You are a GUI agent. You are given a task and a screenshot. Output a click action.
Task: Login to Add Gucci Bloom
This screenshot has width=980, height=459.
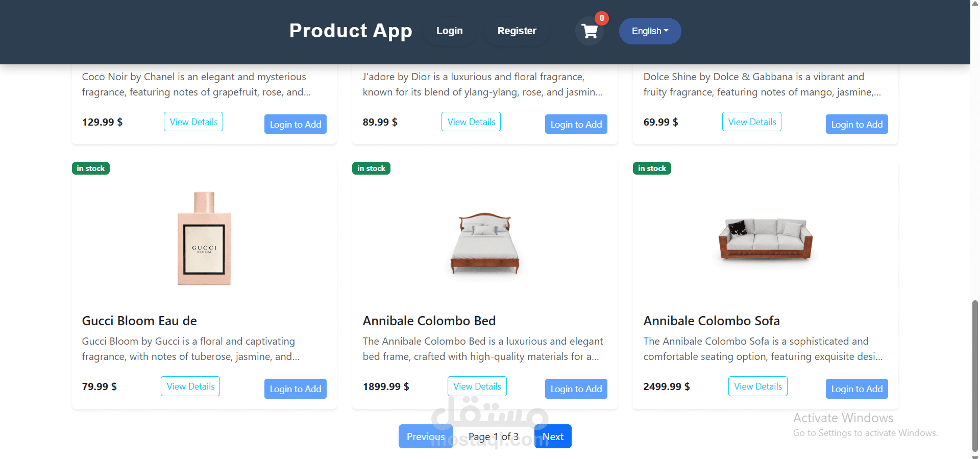pyautogui.click(x=295, y=389)
